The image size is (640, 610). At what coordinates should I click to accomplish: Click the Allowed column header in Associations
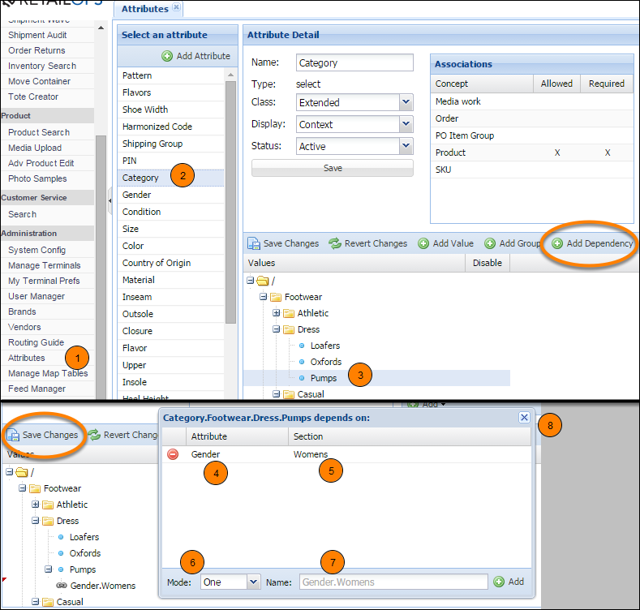[556, 84]
